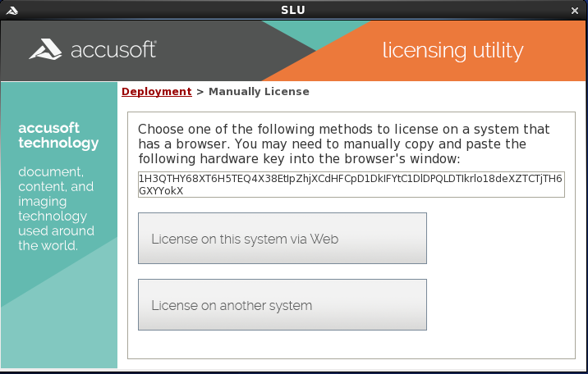Click the SLU title bar text

pyautogui.click(x=293, y=10)
